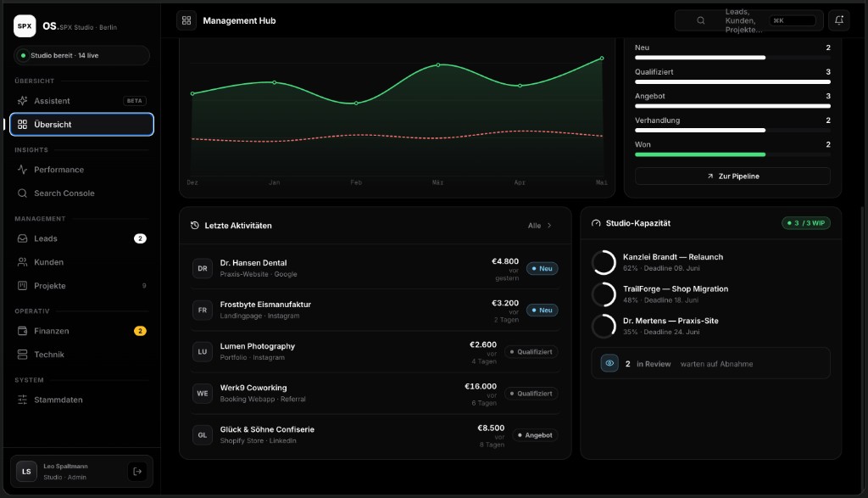Open Performance insights
Image resolution: width=868 pixels, height=498 pixels.
coord(81,170)
